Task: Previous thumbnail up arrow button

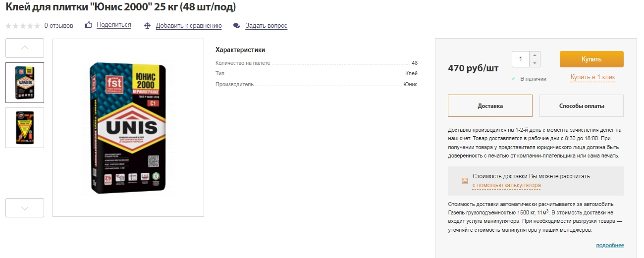Action: pos(25,48)
